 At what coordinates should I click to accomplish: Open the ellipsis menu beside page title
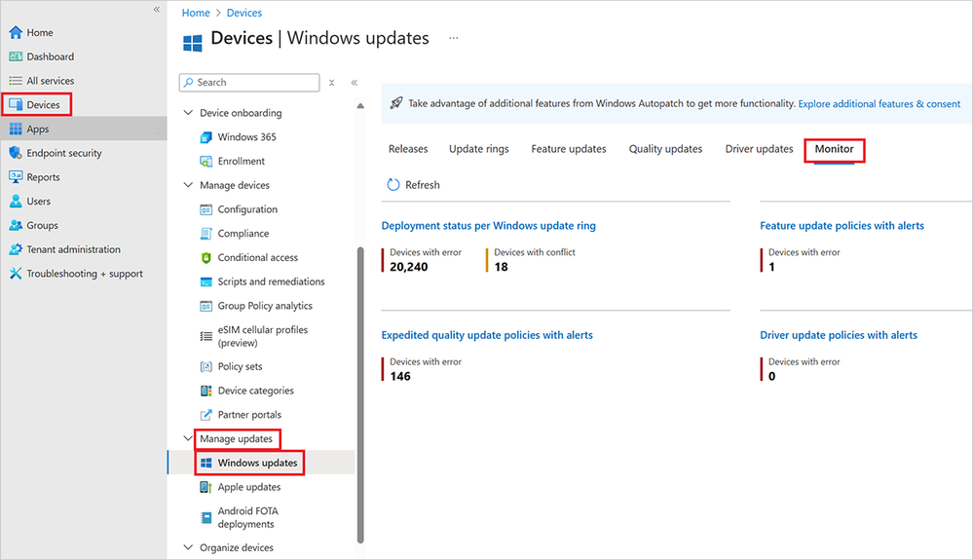click(454, 38)
